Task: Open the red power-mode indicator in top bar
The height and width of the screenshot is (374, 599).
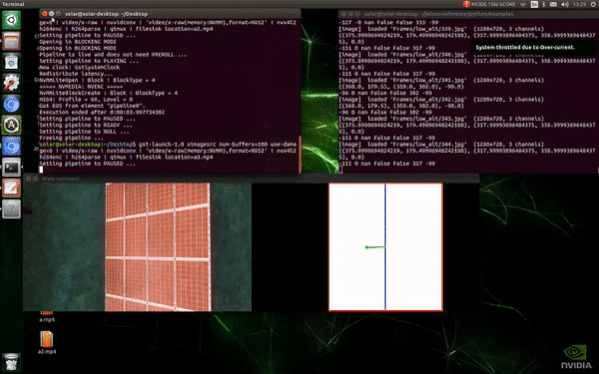Action: click(466, 4)
